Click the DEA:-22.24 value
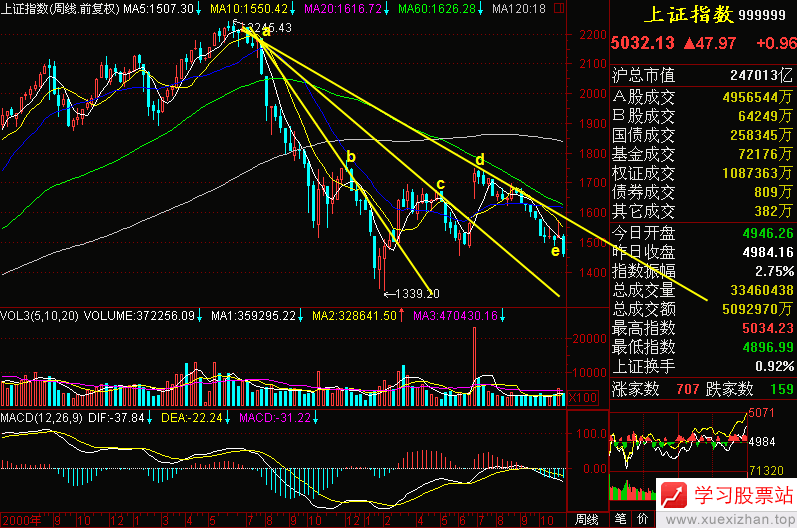 pyautogui.click(x=192, y=418)
